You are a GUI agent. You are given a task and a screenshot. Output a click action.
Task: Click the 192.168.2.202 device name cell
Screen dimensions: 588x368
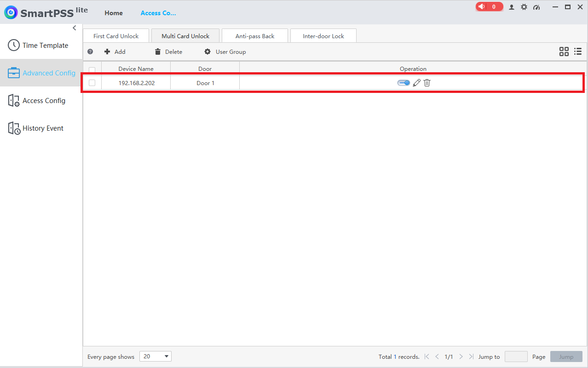click(136, 83)
